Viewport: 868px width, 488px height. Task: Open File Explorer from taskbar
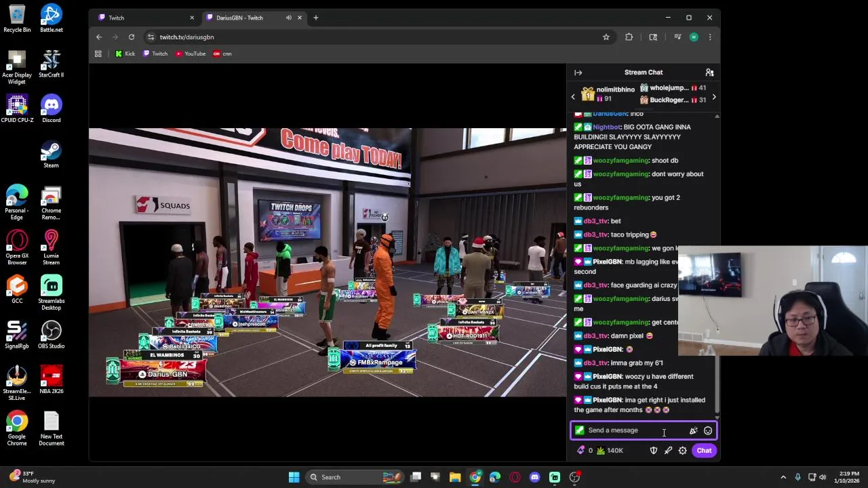pos(455,477)
